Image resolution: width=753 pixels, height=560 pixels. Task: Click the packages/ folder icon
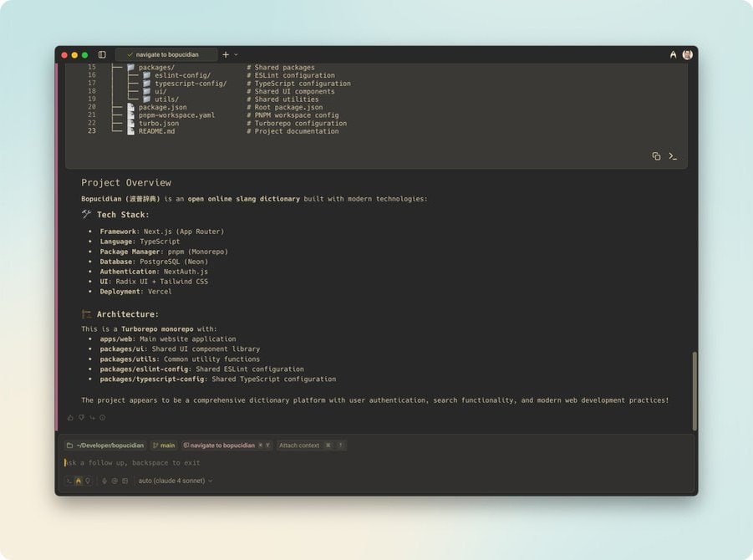click(130, 67)
